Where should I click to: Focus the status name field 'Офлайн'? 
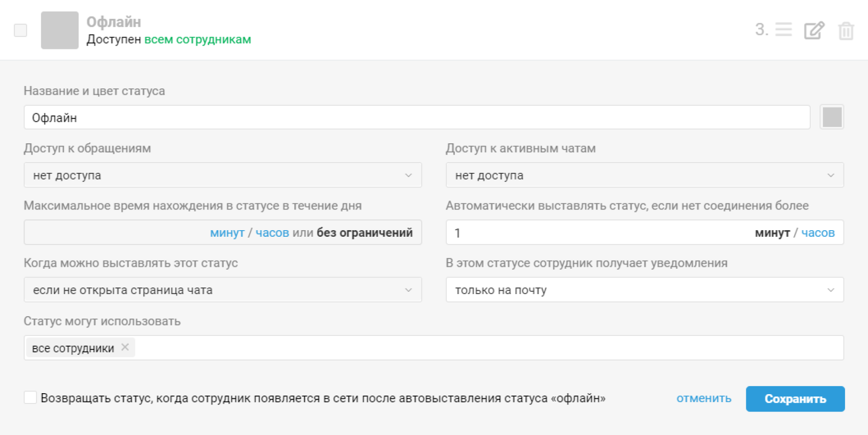click(417, 117)
